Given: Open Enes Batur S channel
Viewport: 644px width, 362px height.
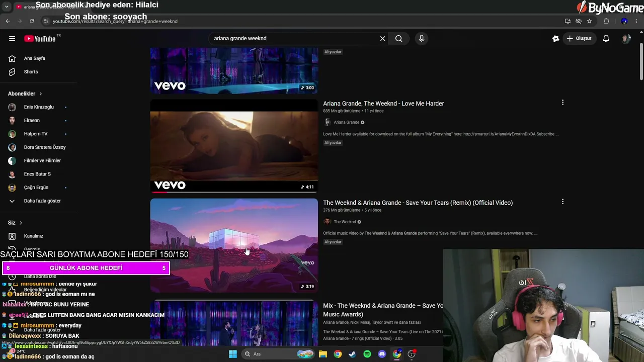Looking at the screenshot, I should point(38,174).
